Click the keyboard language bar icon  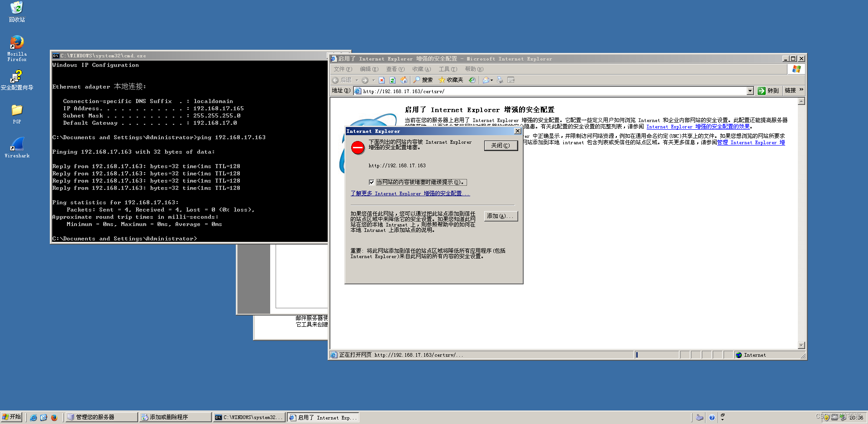point(700,417)
